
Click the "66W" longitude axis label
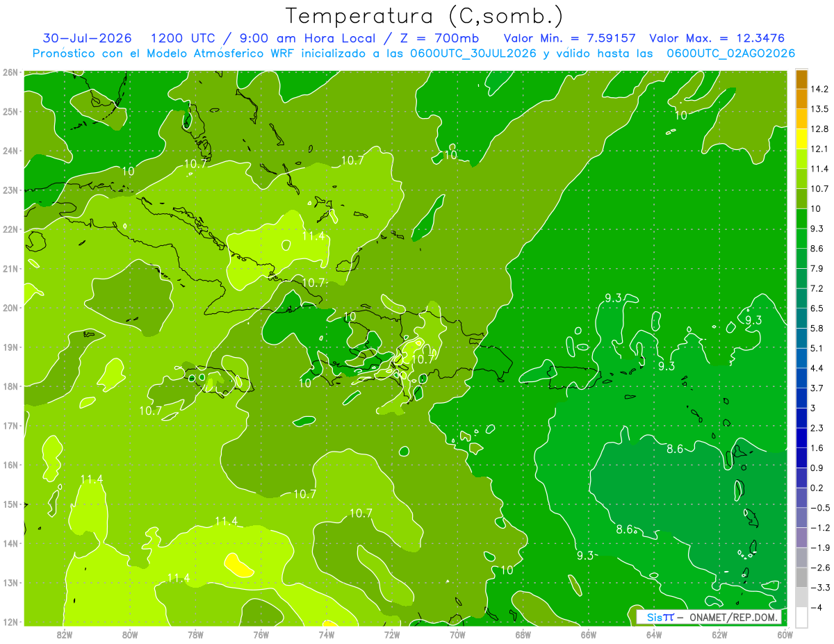click(589, 635)
